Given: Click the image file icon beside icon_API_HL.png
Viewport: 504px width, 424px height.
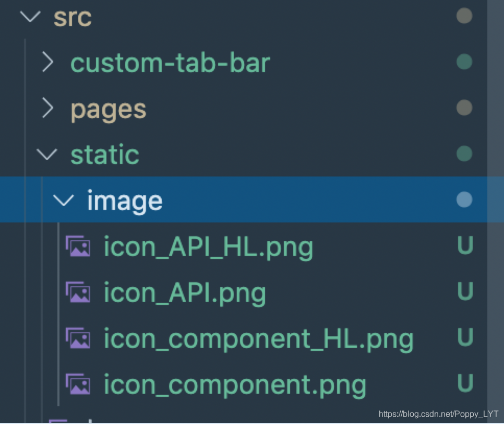Looking at the screenshot, I should pyautogui.click(x=78, y=246).
